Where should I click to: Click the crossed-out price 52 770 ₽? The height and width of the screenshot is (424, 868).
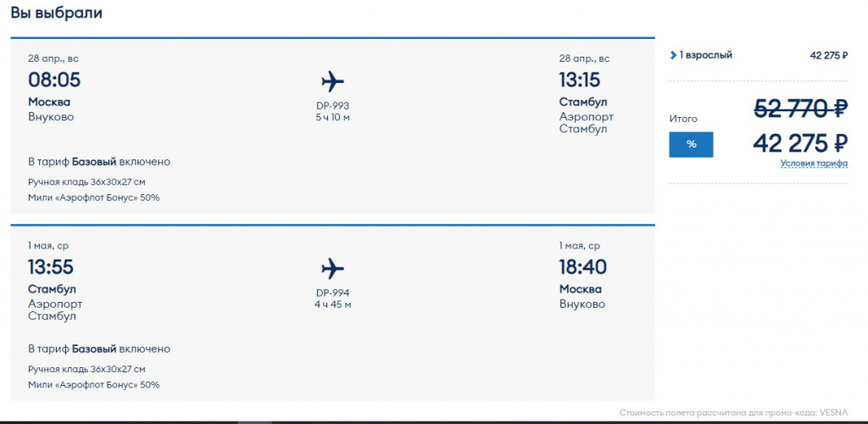[x=801, y=109]
